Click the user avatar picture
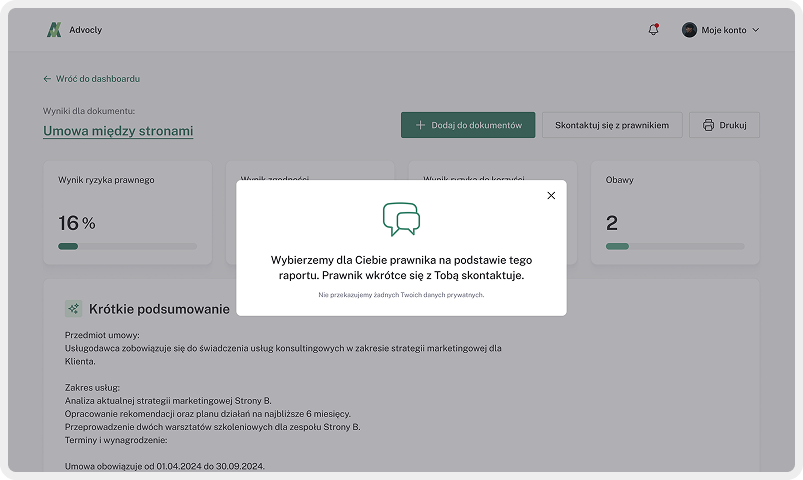Screen dimensions: 803x480 (689, 30)
